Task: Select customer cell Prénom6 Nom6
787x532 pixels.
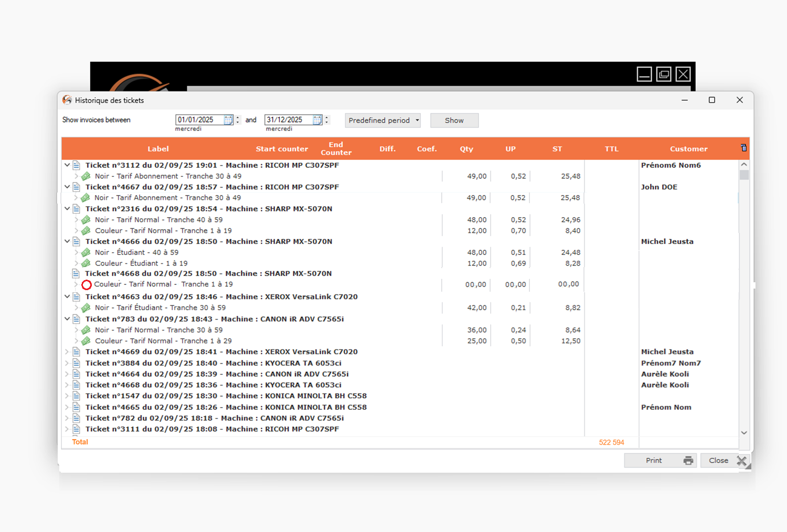Action: click(x=671, y=165)
